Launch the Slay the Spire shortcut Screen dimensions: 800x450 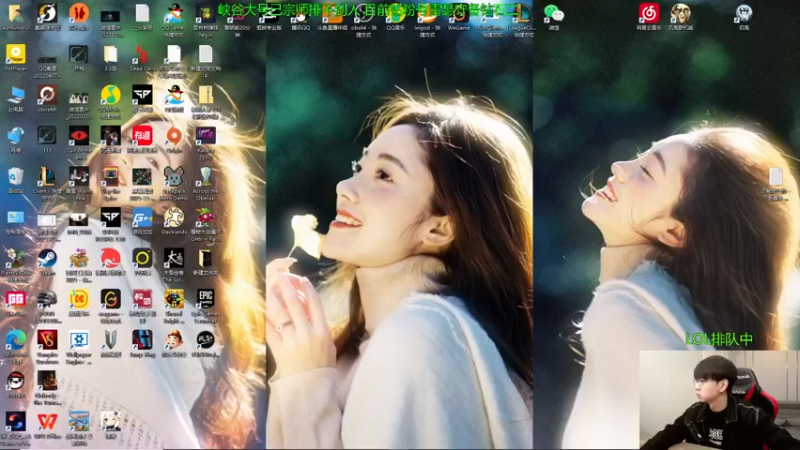[110, 177]
